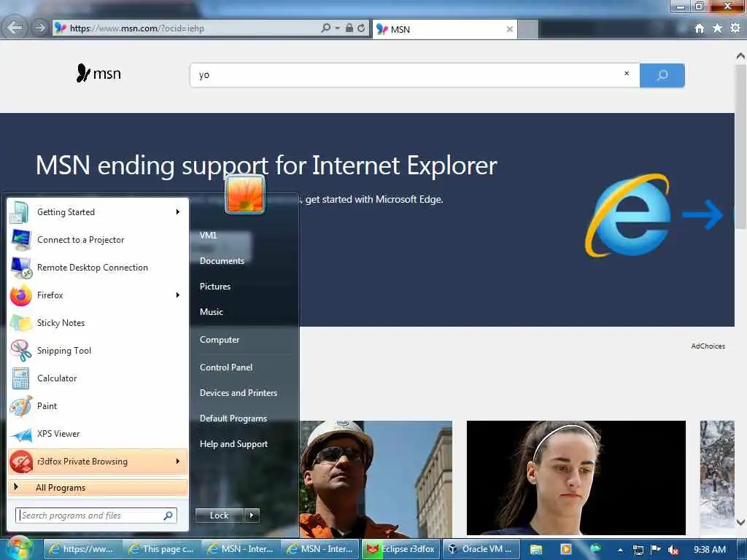The image size is (747, 560).
Task: Open Documents from Start menu
Action: tap(222, 261)
